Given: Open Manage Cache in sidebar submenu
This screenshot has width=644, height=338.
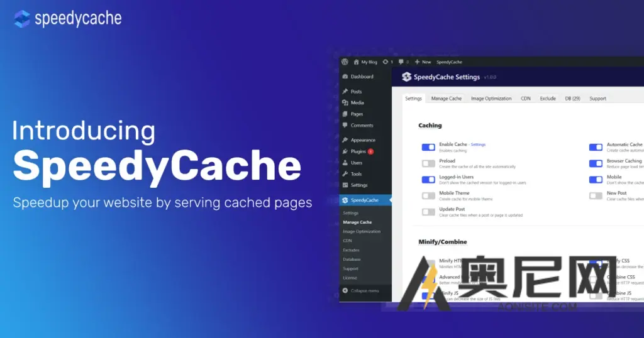Looking at the screenshot, I should point(357,222).
